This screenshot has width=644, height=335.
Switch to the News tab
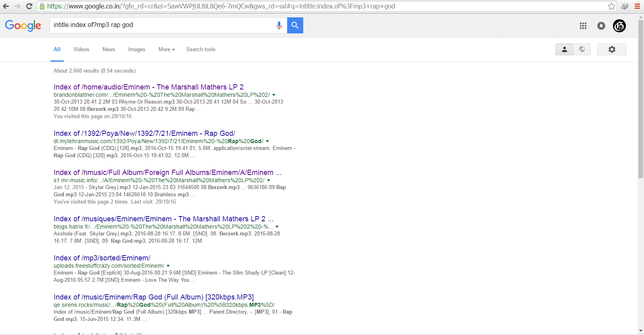click(108, 49)
